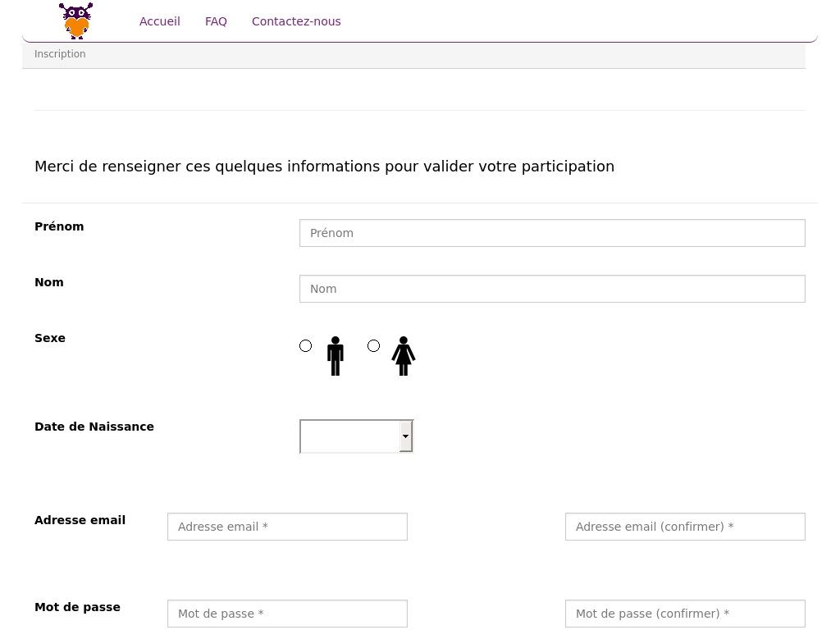This screenshot has height=630, width=840.
Task: Go to the Accueil page
Action: pyautogui.click(x=159, y=21)
